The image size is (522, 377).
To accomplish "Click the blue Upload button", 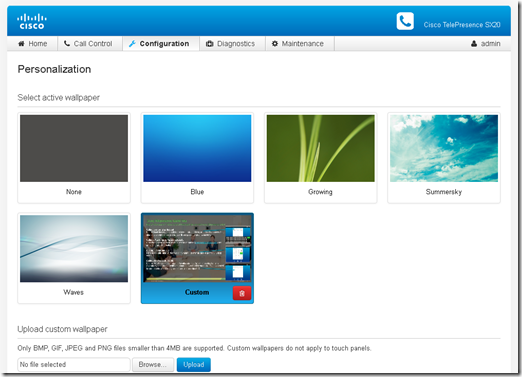I will [x=194, y=364].
